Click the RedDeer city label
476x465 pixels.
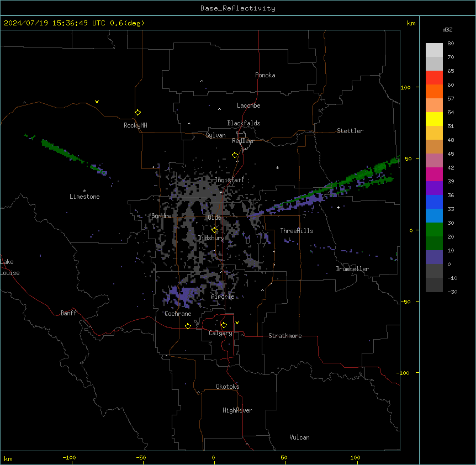coord(243,141)
